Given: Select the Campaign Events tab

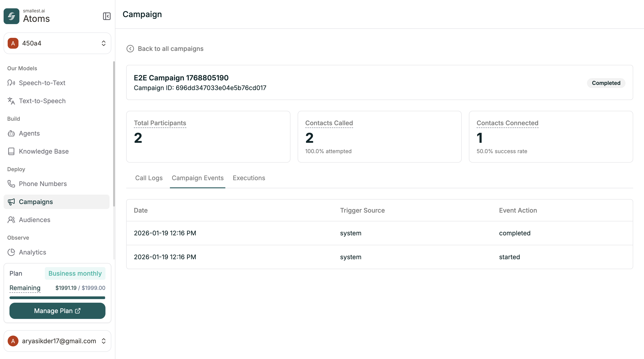Looking at the screenshot, I should (x=197, y=178).
